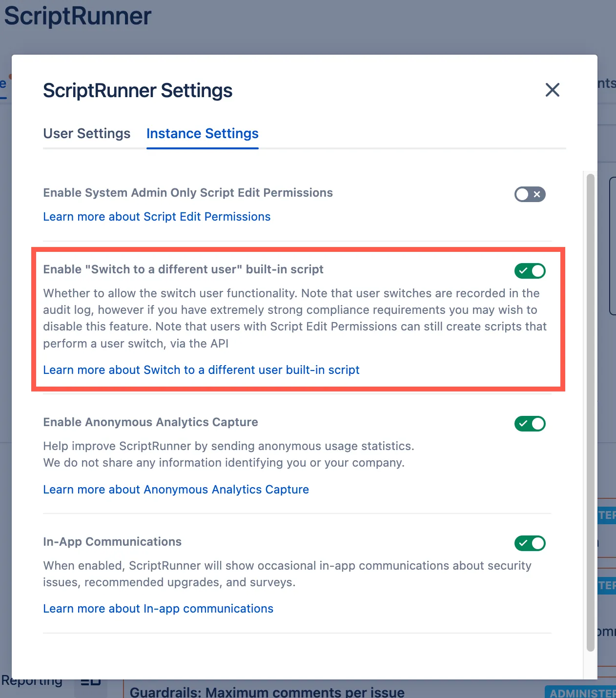616x698 pixels.
Task: Click the ScriptRunner Settings dialog title
Action: pyautogui.click(x=138, y=91)
